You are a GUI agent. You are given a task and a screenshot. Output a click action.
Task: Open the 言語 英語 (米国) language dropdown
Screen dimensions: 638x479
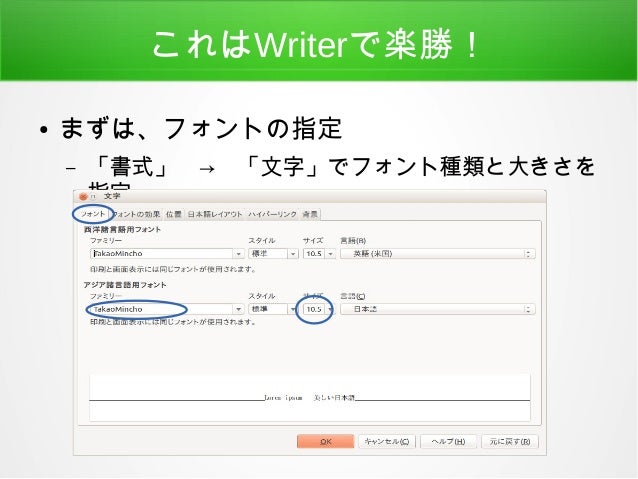pyautogui.click(x=437, y=254)
